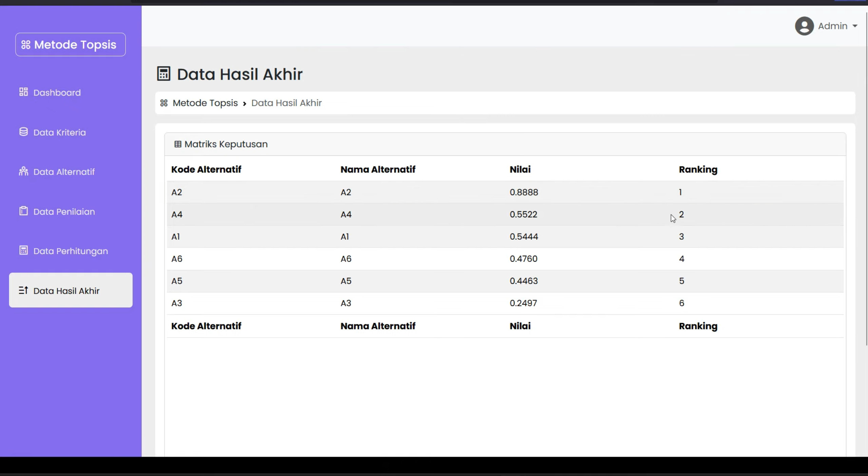Click the top Ranking column header

pyautogui.click(x=698, y=170)
